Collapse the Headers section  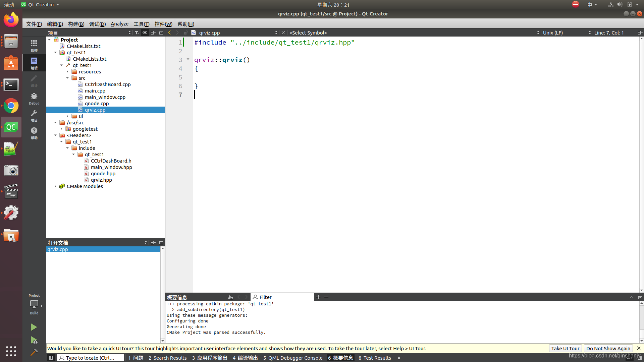click(55, 135)
